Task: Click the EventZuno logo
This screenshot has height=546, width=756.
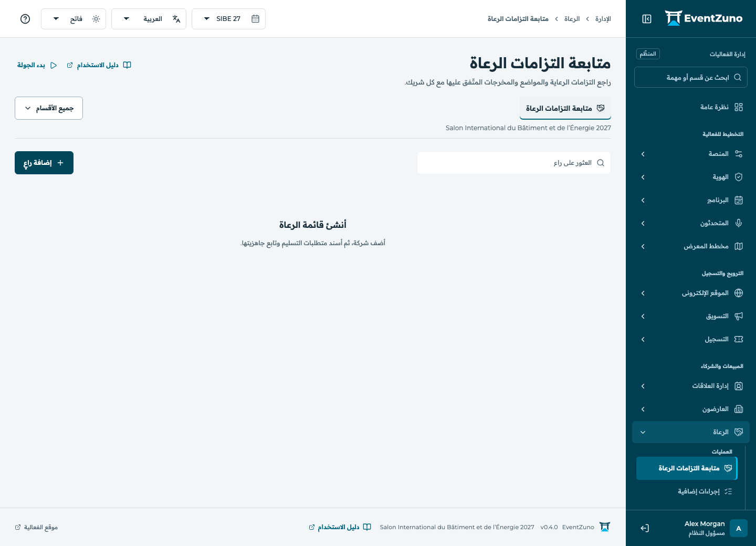Action: [703, 18]
